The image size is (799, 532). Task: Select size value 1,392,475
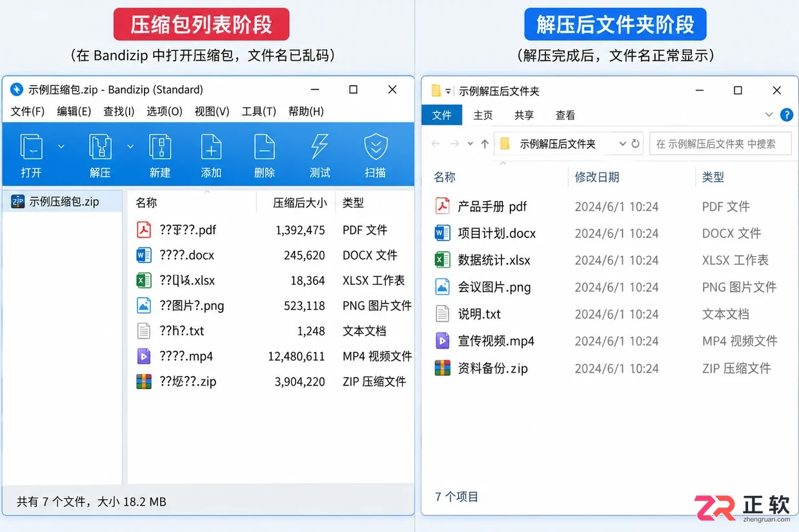point(300,230)
